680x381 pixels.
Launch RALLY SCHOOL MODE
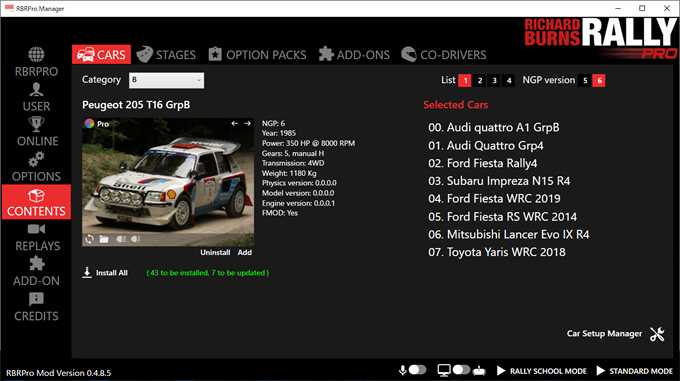[542, 371]
